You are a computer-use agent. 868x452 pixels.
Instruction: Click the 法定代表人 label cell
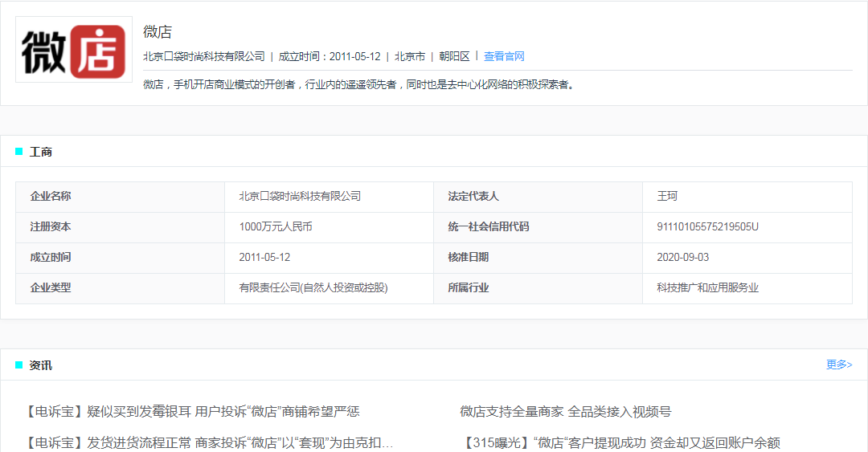pyautogui.click(x=538, y=197)
